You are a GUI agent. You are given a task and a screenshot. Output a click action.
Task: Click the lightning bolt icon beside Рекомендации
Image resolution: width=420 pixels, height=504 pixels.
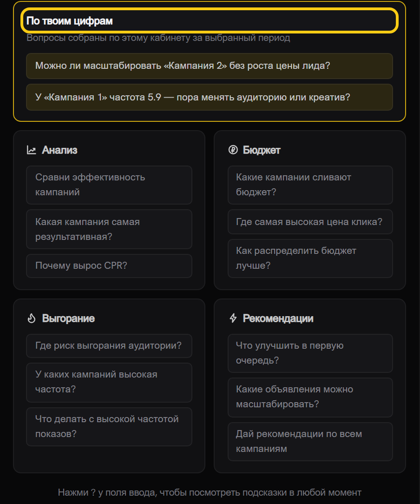(233, 318)
